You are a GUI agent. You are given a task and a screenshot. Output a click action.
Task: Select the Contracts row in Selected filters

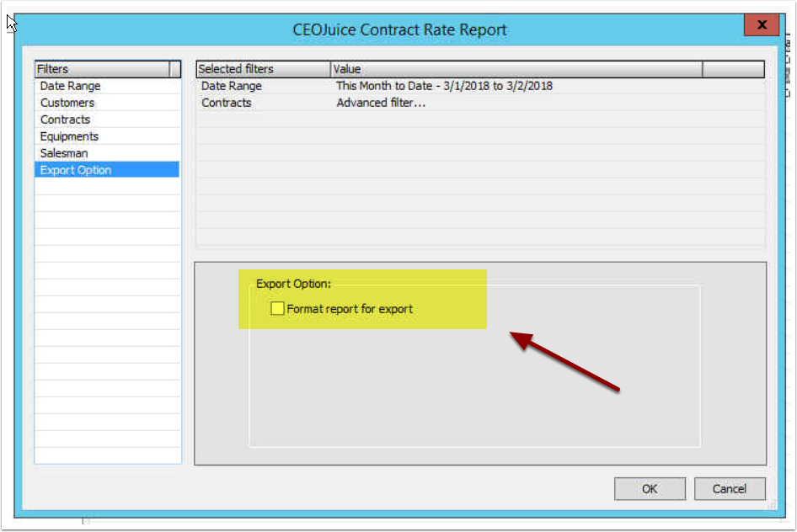coord(480,103)
